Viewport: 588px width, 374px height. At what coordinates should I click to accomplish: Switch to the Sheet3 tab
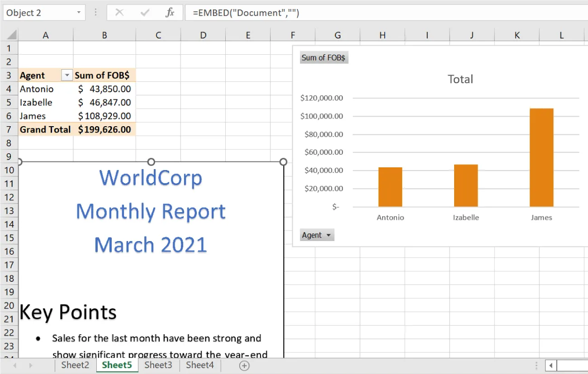(x=158, y=365)
